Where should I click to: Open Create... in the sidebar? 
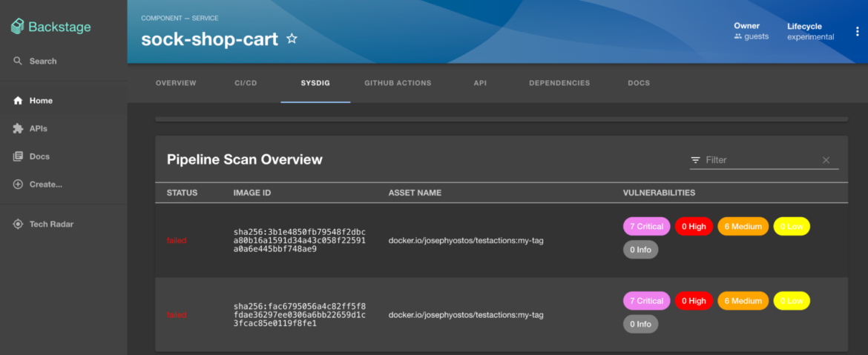(46, 184)
